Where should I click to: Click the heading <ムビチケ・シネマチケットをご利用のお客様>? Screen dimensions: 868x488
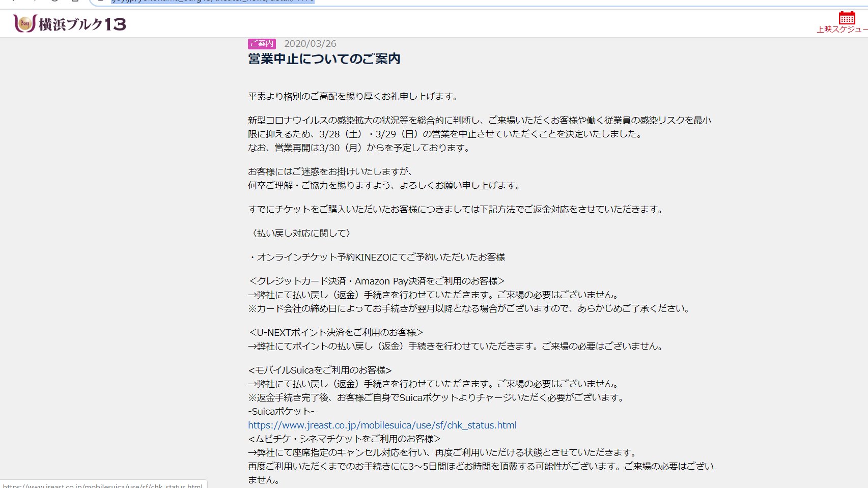point(344,439)
